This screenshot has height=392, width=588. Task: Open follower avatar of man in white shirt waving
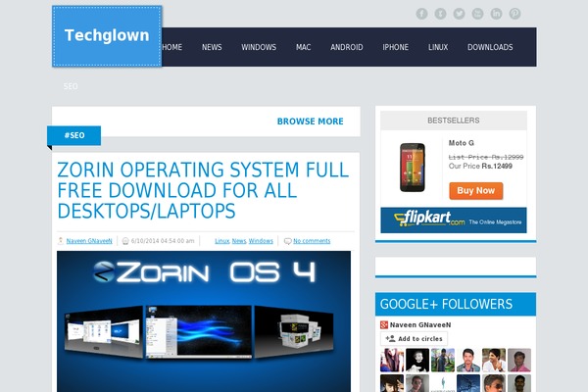click(x=494, y=360)
